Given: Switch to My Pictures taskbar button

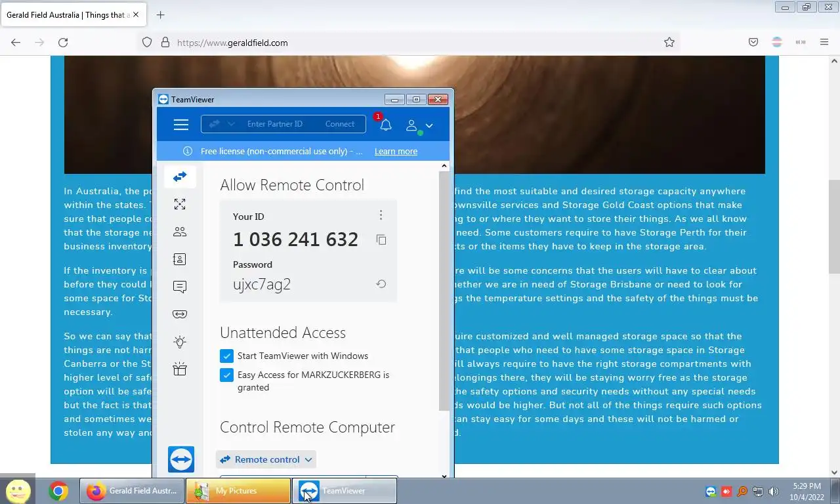Looking at the screenshot, I should (x=238, y=491).
